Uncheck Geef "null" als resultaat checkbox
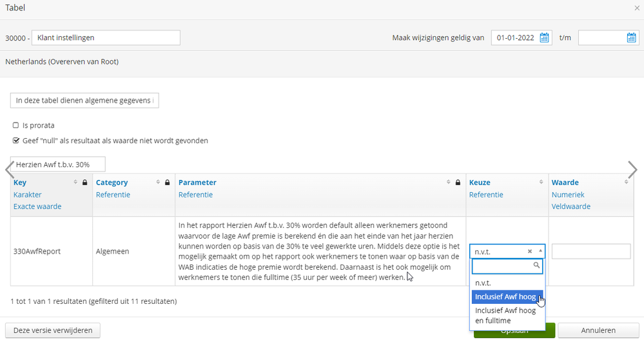The width and height of the screenshot is (644, 340). click(x=15, y=141)
